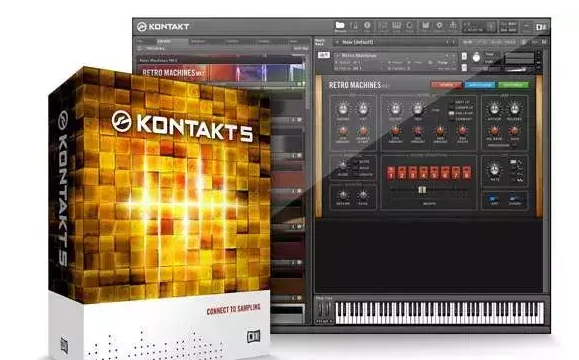Click the NI logo at the toolbar's right end

541,27
